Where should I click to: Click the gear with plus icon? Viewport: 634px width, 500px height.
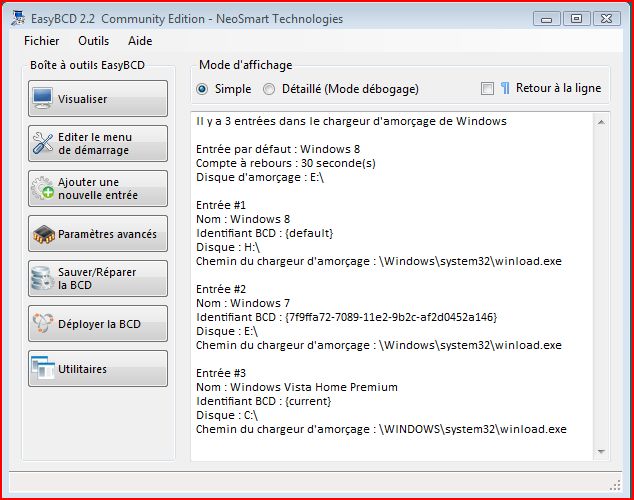pos(43,188)
